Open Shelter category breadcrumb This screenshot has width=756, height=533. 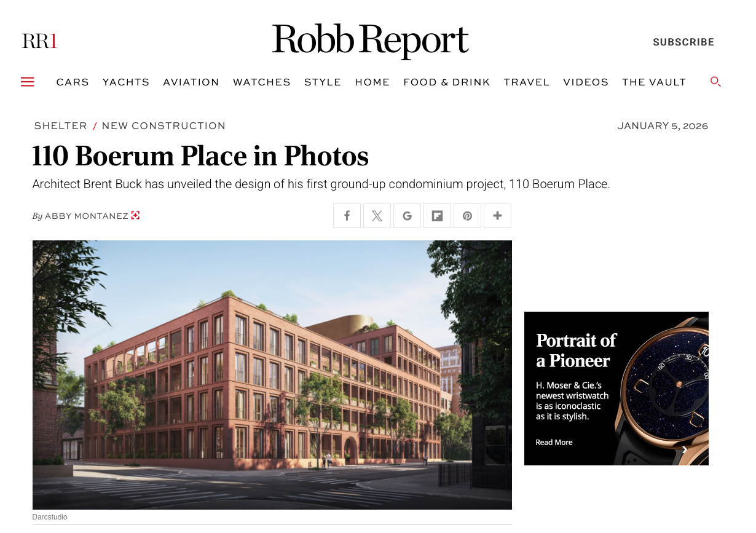(x=60, y=125)
